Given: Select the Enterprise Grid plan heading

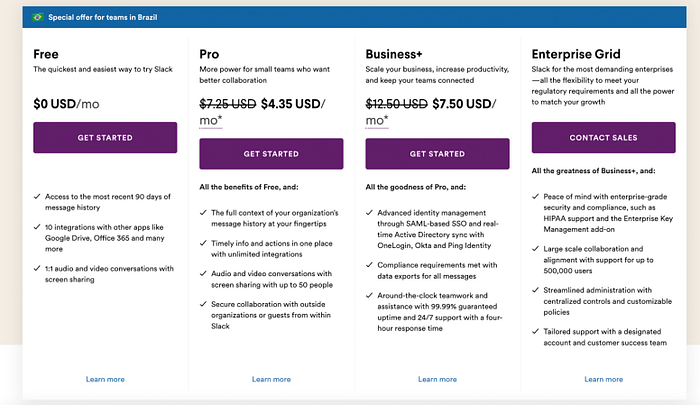Looking at the screenshot, I should (577, 52).
